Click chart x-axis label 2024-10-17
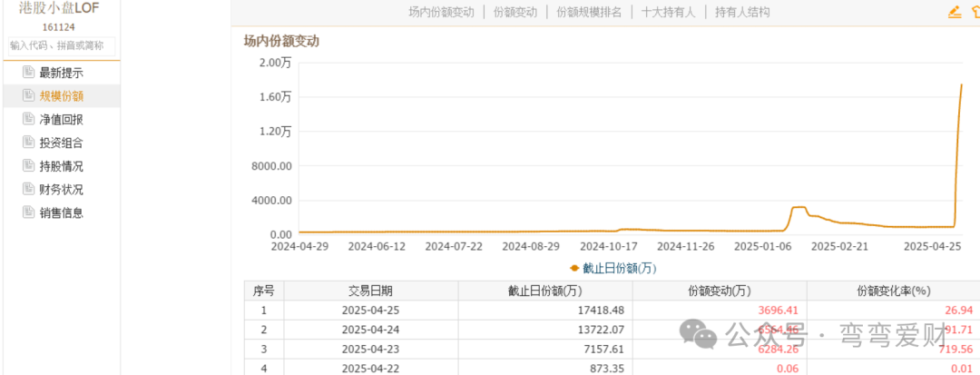 pos(609,246)
